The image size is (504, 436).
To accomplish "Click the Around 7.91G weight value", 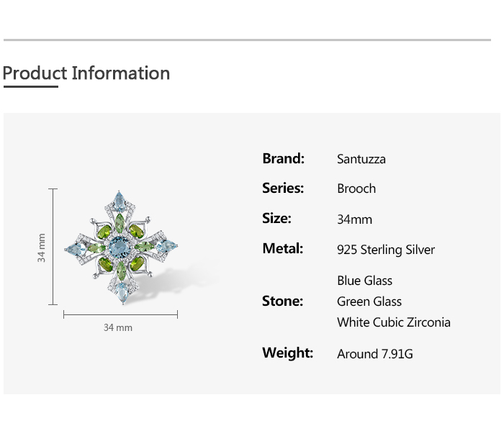I will 374,354.
